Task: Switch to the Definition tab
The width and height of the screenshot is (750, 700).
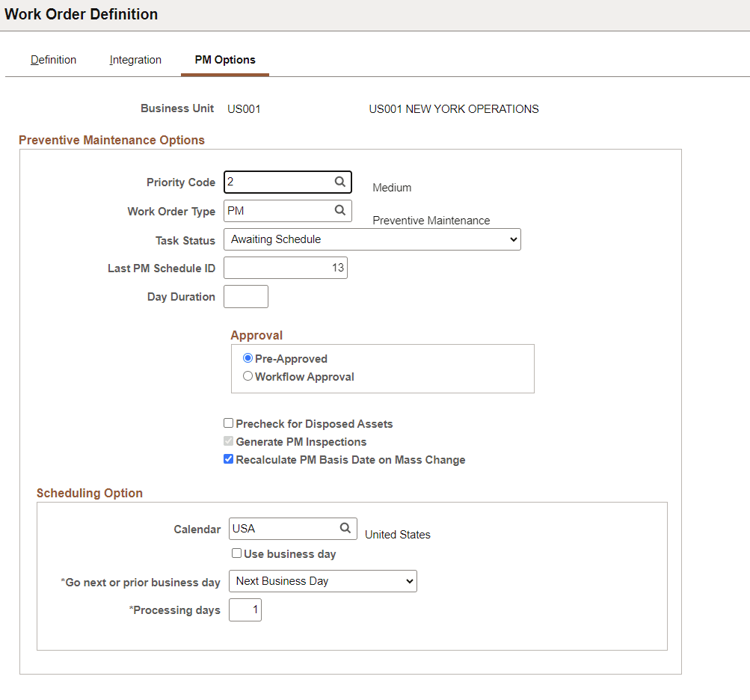Action: pyautogui.click(x=53, y=60)
